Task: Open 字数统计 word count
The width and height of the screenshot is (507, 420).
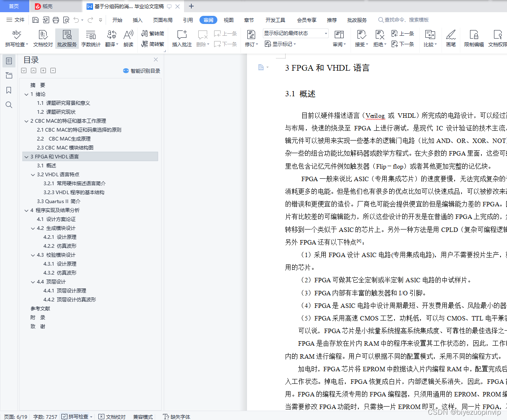Action: (x=91, y=39)
